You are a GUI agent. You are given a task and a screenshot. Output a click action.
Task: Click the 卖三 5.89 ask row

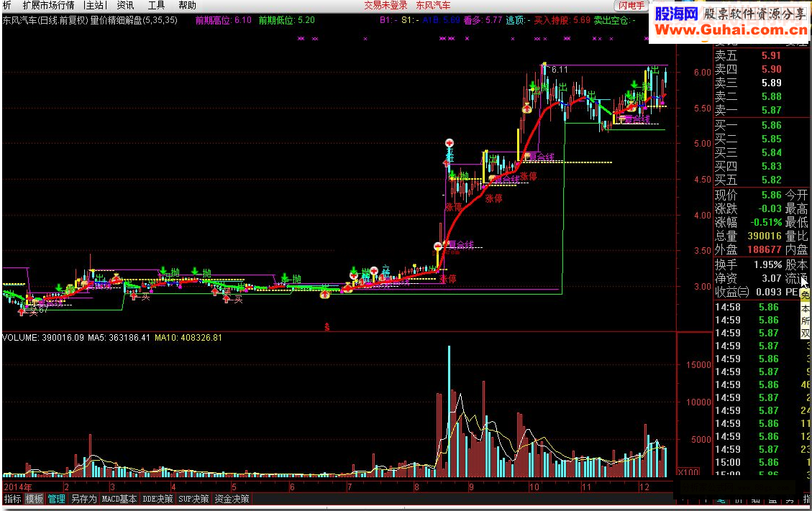point(748,83)
